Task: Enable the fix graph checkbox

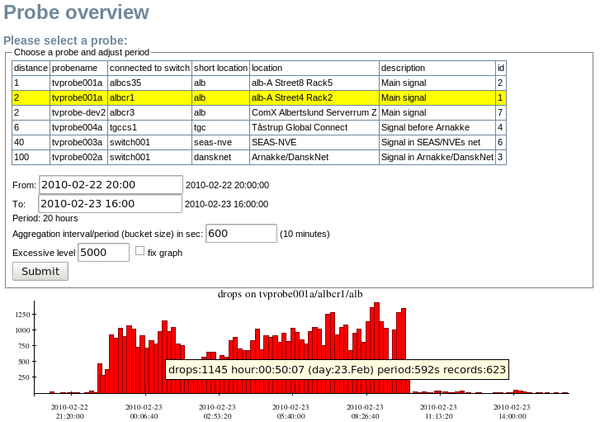Action: click(x=140, y=252)
